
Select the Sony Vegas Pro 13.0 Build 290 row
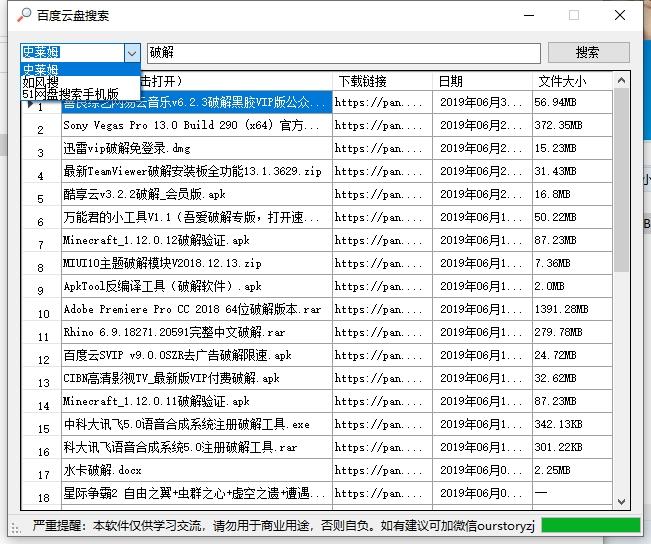[x=197, y=125]
